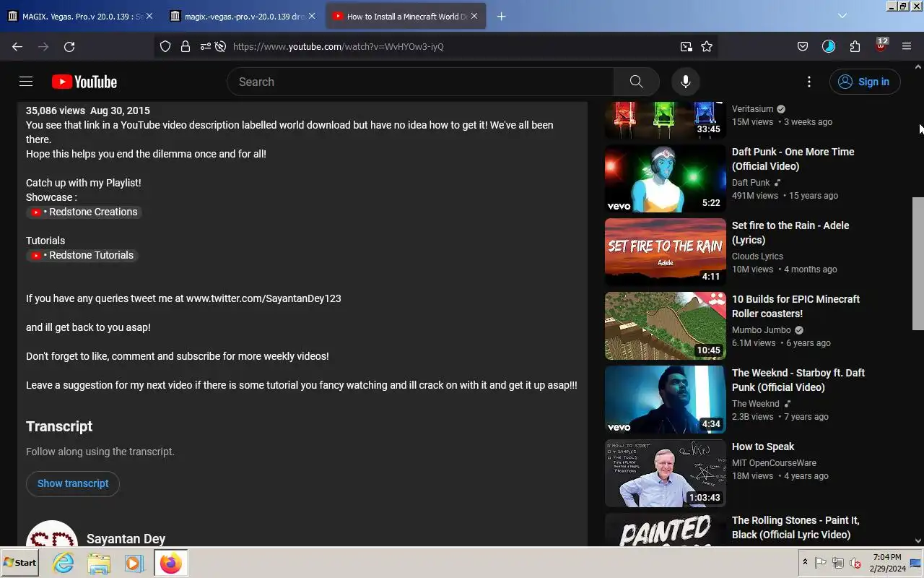Click How to Speak video title
The width and height of the screenshot is (924, 578).
point(763,447)
